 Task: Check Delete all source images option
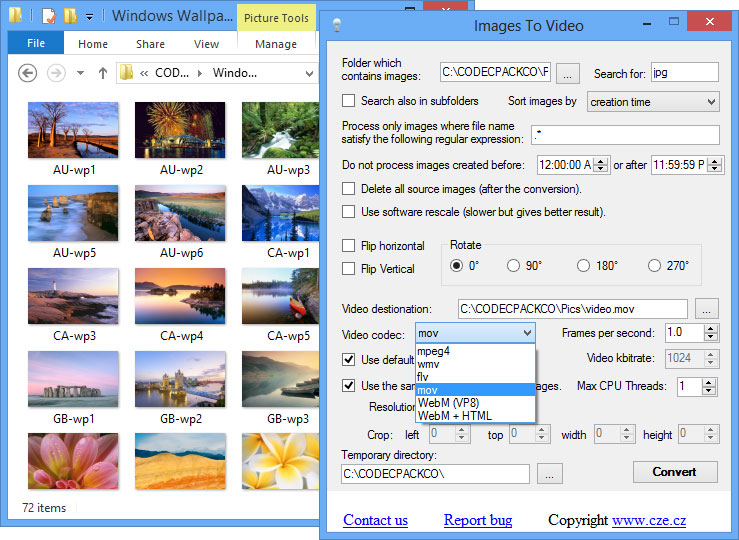coord(349,189)
